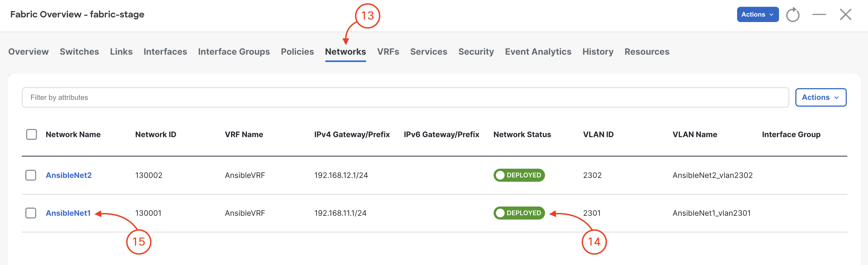Viewport: 868px width, 265px height.
Task: Minimize the Fabric Overview panel
Action: coord(819,14)
